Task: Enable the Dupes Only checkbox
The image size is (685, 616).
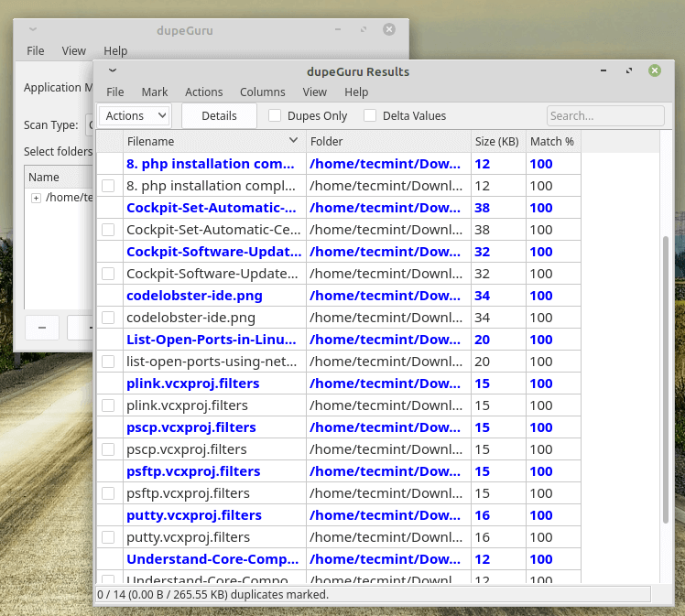Action: (x=275, y=116)
